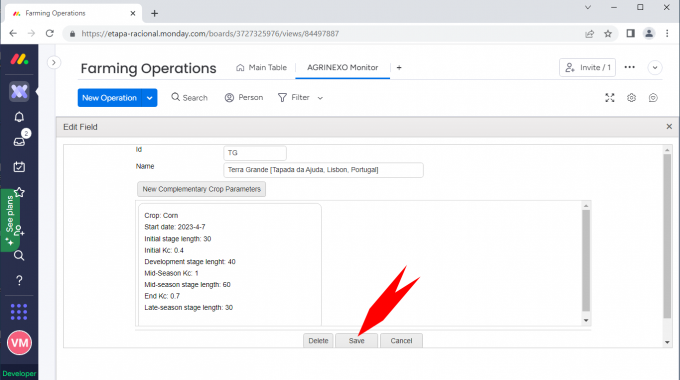The height and width of the screenshot is (380, 680).
Task: Switch to the Main Table tab
Action: click(262, 68)
